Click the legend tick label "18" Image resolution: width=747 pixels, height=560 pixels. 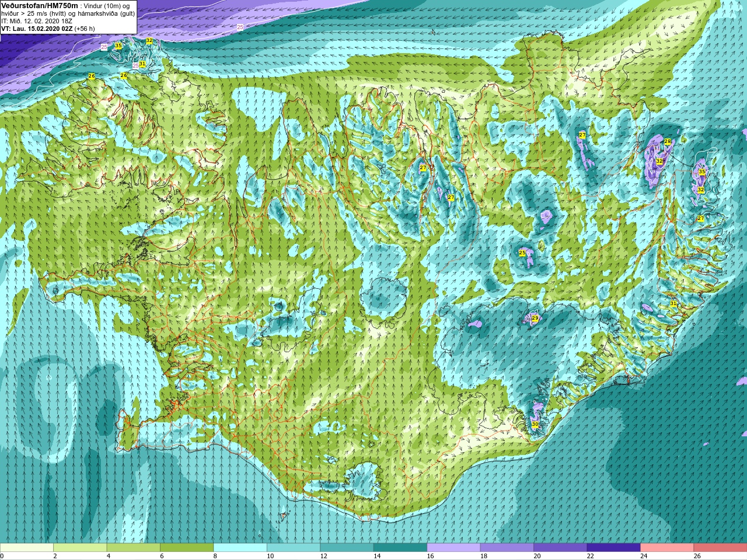[x=484, y=556]
